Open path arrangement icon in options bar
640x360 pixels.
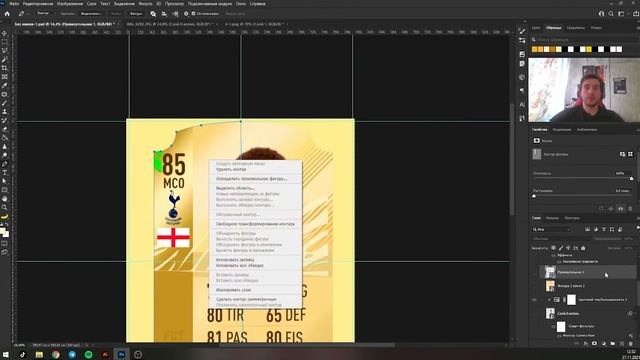pos(175,13)
